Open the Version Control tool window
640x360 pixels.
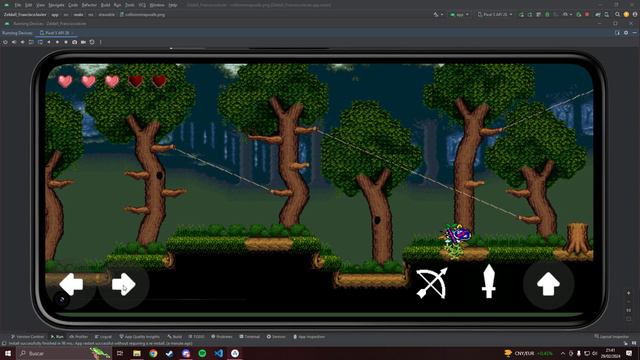point(27,337)
